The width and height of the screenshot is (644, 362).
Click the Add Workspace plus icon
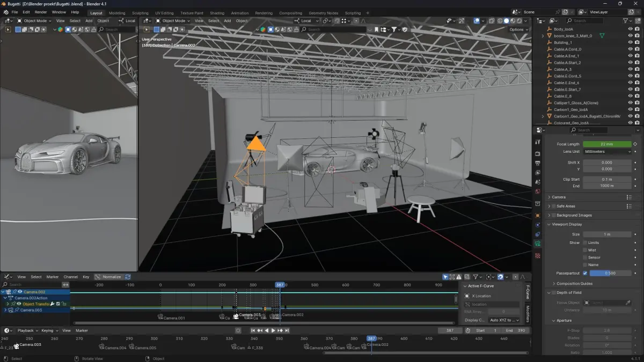368,13
